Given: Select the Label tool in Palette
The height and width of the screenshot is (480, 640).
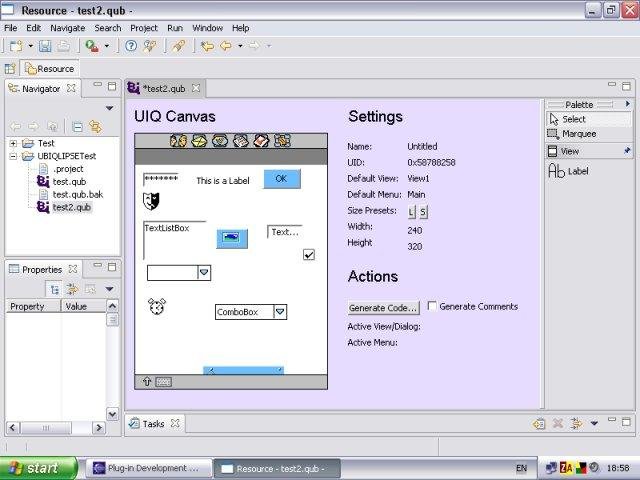Looking at the screenshot, I should click(569, 171).
